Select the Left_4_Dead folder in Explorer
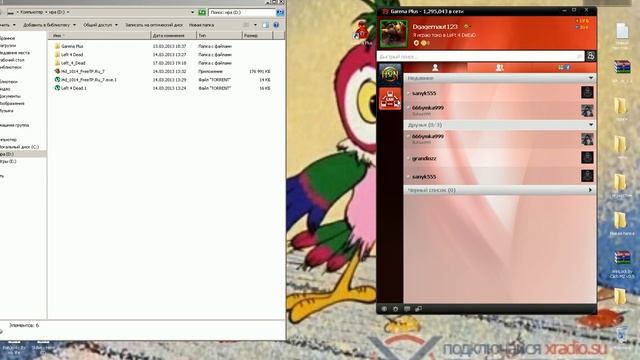Viewport: 640px width, 360px height. (70, 63)
